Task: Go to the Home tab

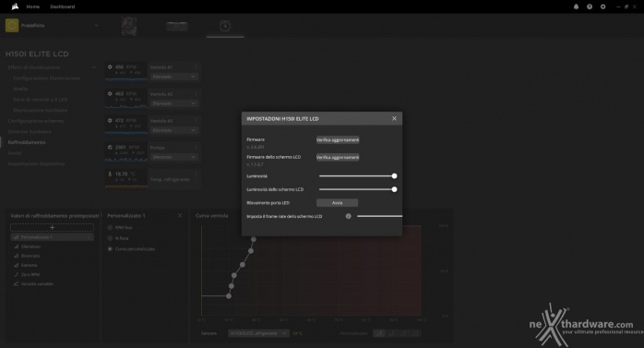Action: (33, 6)
